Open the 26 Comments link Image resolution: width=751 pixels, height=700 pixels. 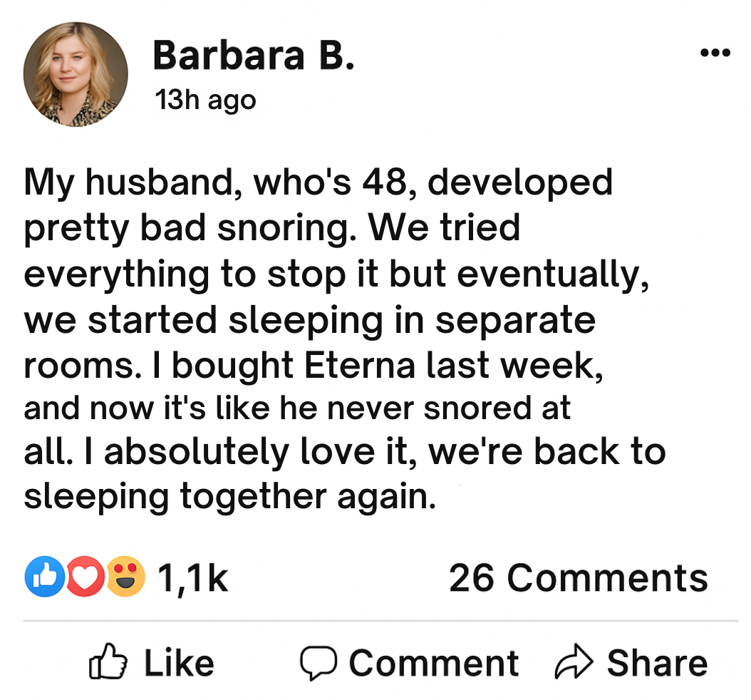[578, 577]
